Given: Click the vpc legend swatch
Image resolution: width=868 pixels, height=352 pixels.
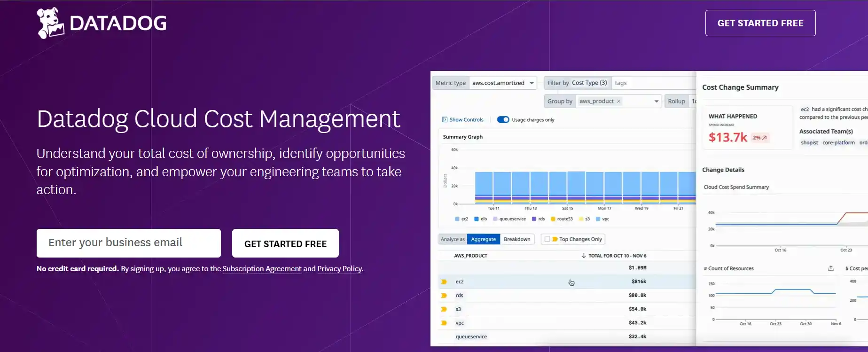Looking at the screenshot, I should [x=598, y=219].
